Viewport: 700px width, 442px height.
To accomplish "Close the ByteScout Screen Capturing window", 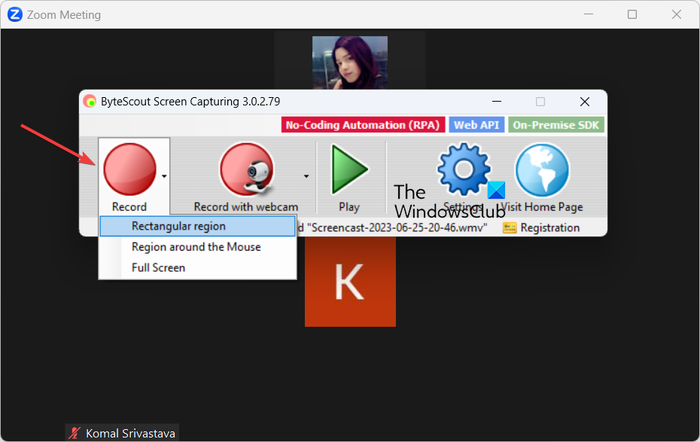I will point(584,102).
